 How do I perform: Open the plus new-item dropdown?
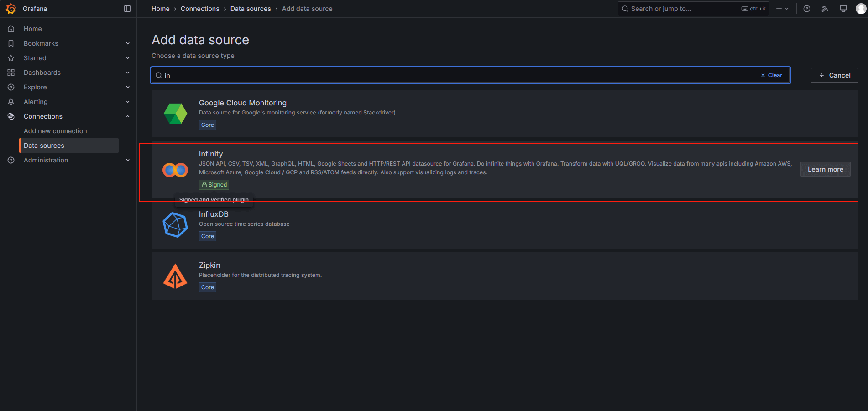pos(782,9)
